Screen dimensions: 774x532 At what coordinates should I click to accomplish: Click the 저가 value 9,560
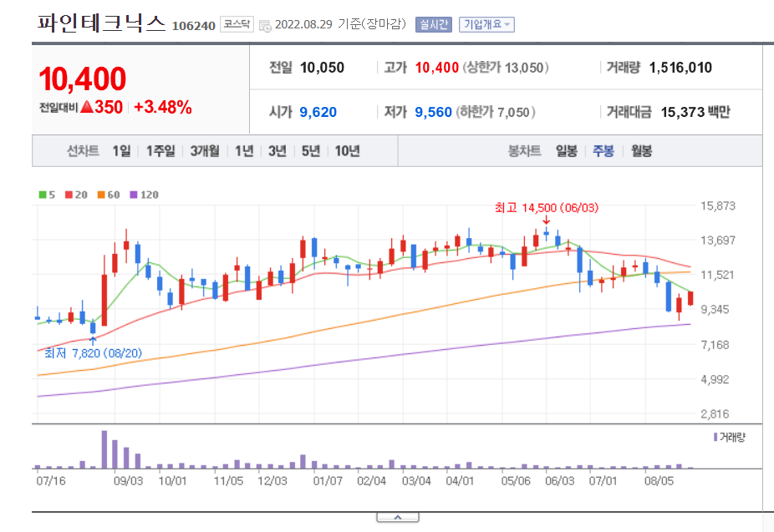tap(434, 113)
